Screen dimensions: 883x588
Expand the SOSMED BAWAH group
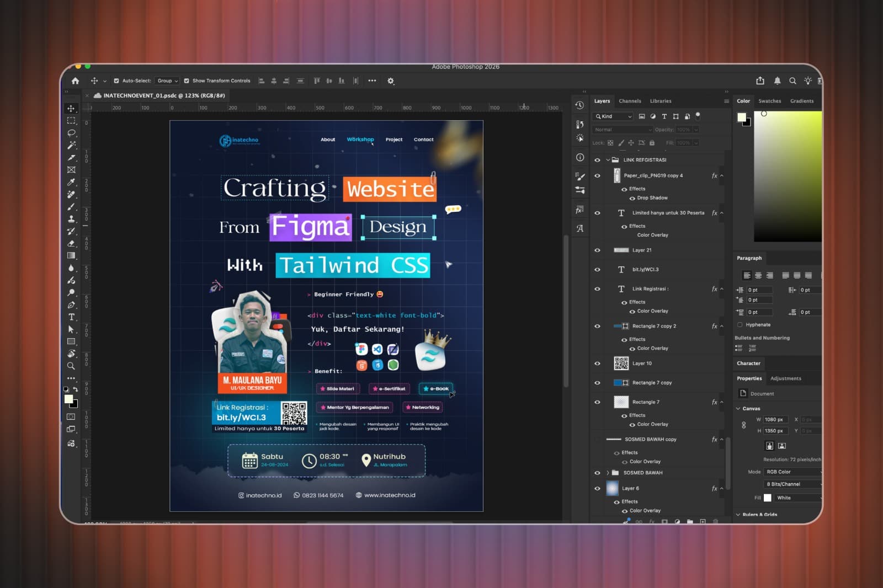coord(608,473)
